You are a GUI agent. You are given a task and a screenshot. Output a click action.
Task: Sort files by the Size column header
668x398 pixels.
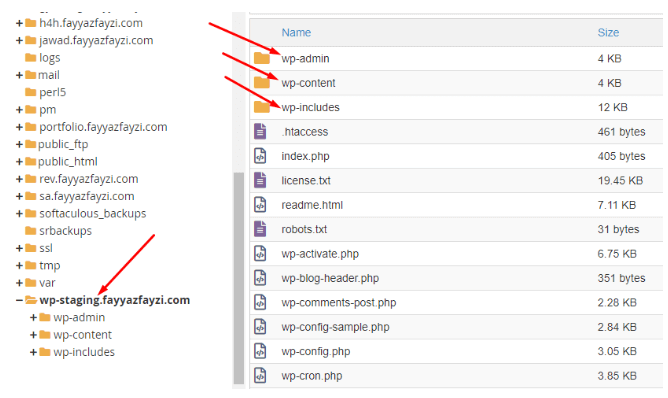click(608, 32)
